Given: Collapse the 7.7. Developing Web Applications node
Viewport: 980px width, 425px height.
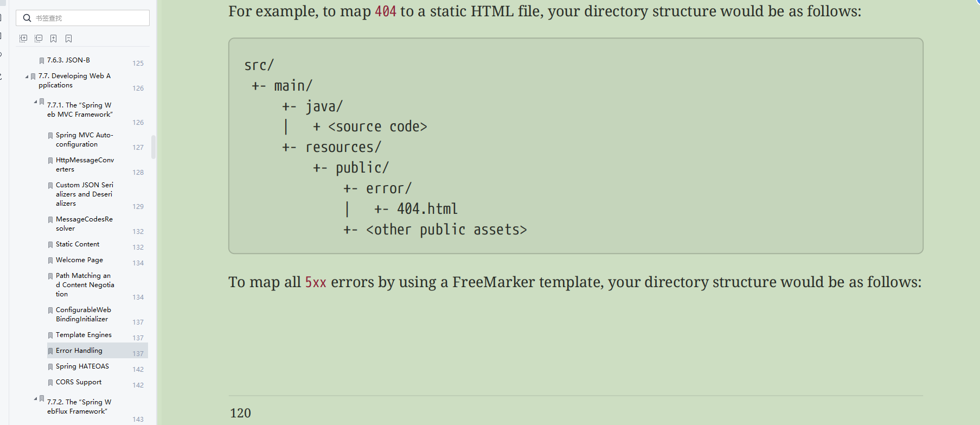Looking at the screenshot, I should (x=27, y=77).
